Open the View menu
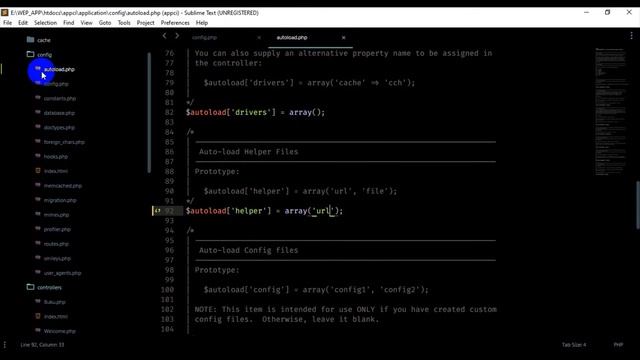 pyautogui.click(x=86, y=23)
